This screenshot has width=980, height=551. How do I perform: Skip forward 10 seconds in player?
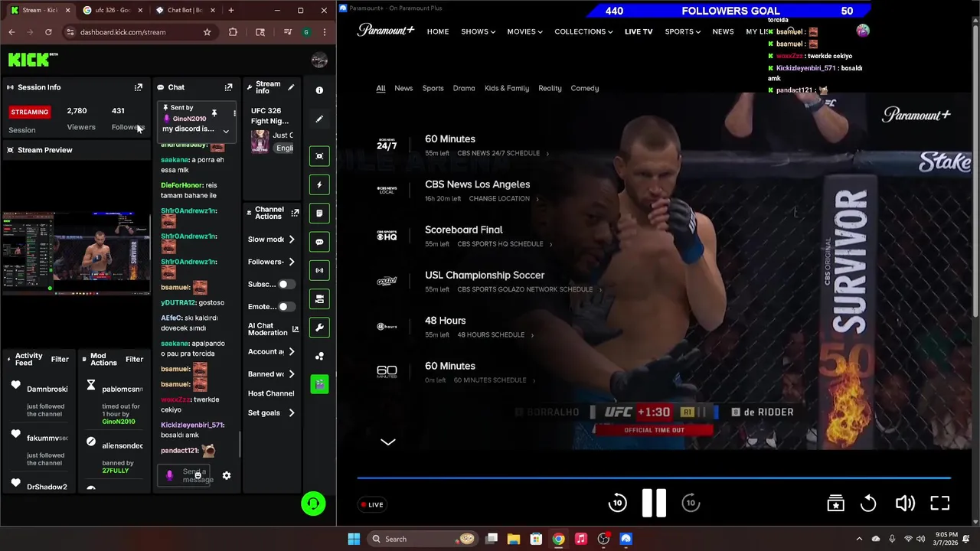[691, 503]
